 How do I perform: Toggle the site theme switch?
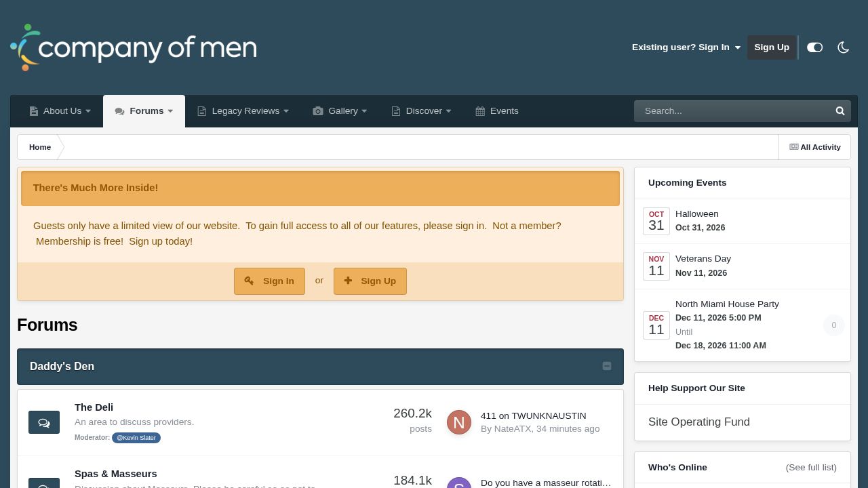pos(814,47)
